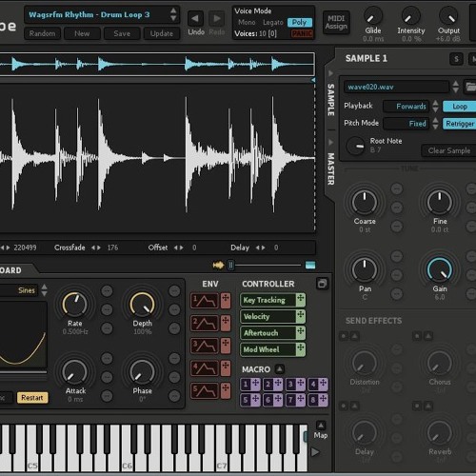476x476 pixels.
Task: Select Macro 1 assign button
Action: click(250, 384)
